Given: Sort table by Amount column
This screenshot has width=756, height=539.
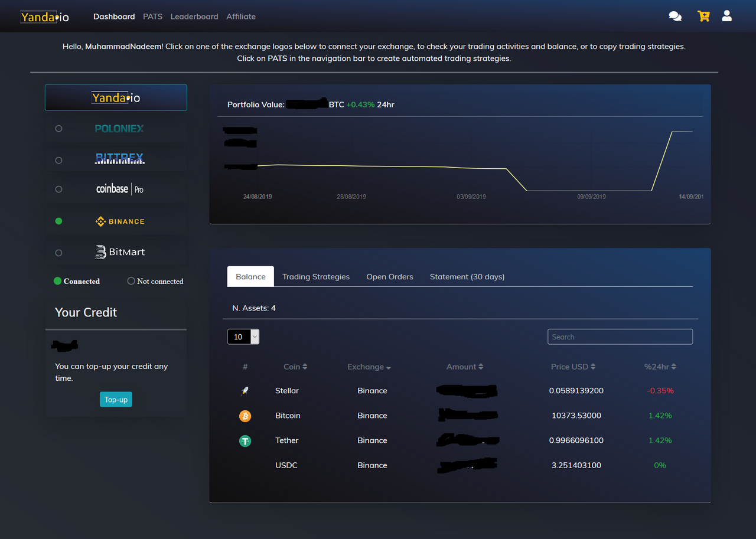Looking at the screenshot, I should click(x=465, y=367).
